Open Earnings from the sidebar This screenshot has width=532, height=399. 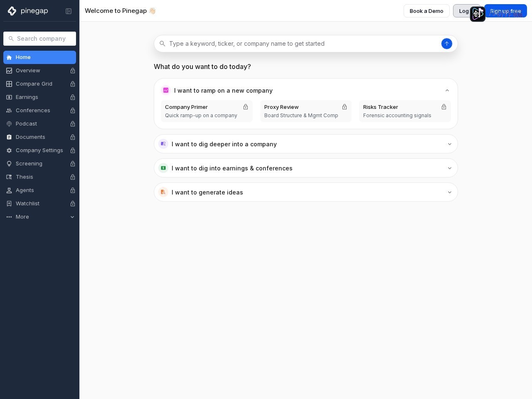tap(39, 97)
